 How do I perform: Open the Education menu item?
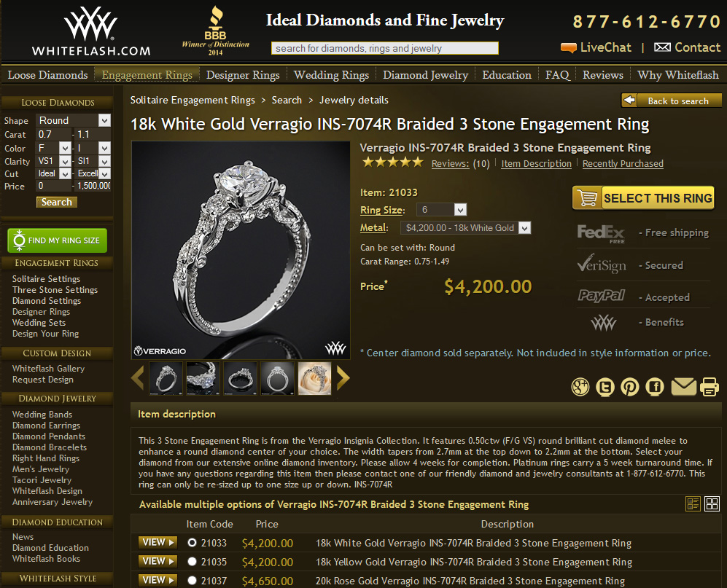point(506,75)
